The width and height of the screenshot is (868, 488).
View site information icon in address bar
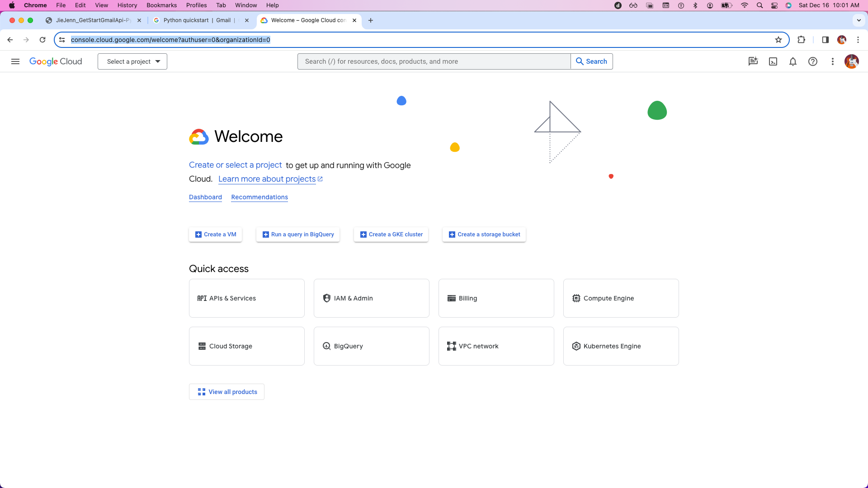coord(62,40)
